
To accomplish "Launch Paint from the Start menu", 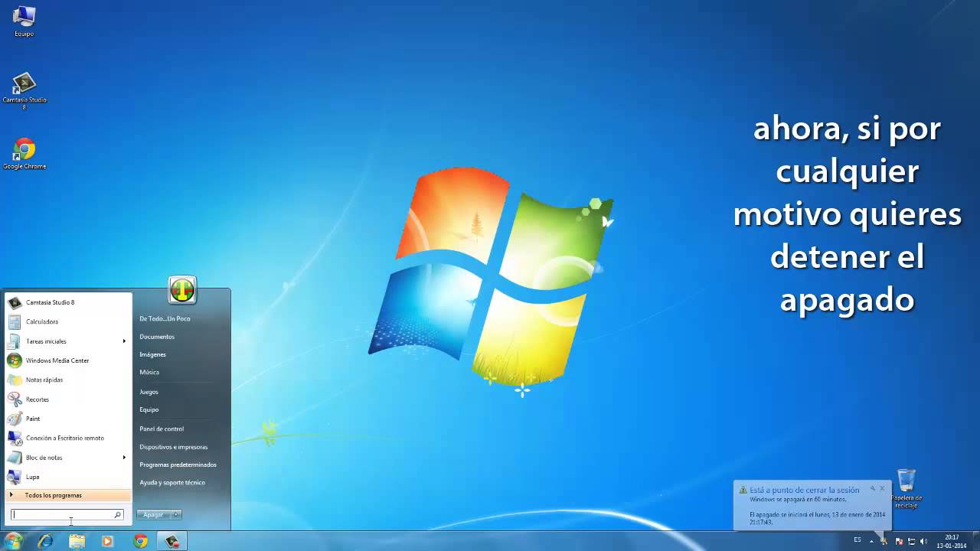I will tap(68, 419).
